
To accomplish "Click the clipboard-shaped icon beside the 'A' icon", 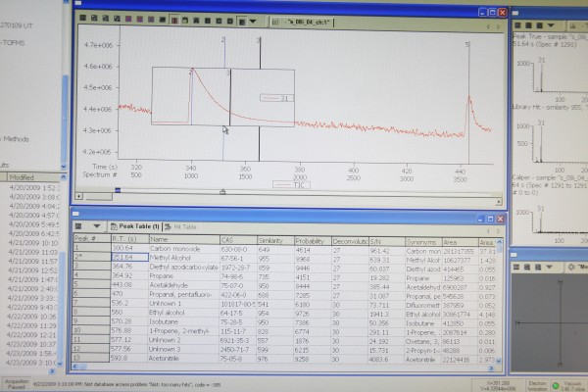I will click(x=185, y=21).
